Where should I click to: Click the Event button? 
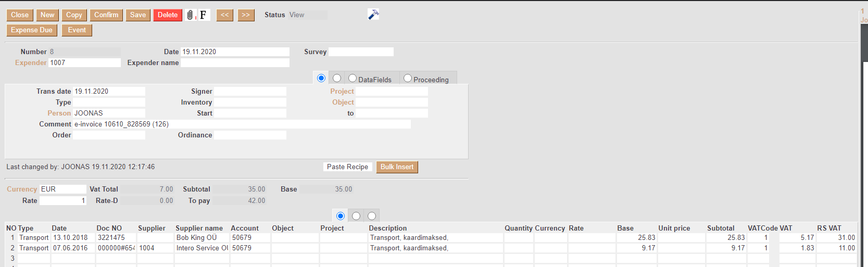click(x=77, y=30)
